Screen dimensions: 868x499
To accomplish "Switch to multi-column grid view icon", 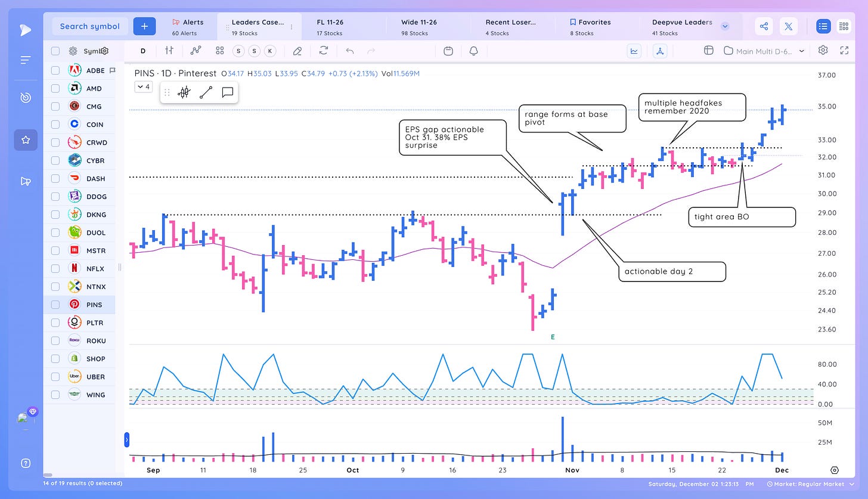I will coord(844,26).
